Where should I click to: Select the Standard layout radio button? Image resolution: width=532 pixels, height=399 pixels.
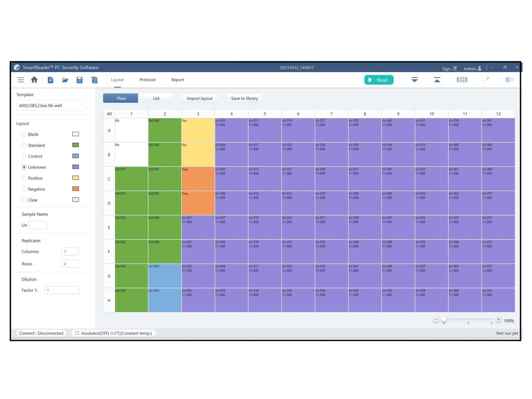(24, 145)
